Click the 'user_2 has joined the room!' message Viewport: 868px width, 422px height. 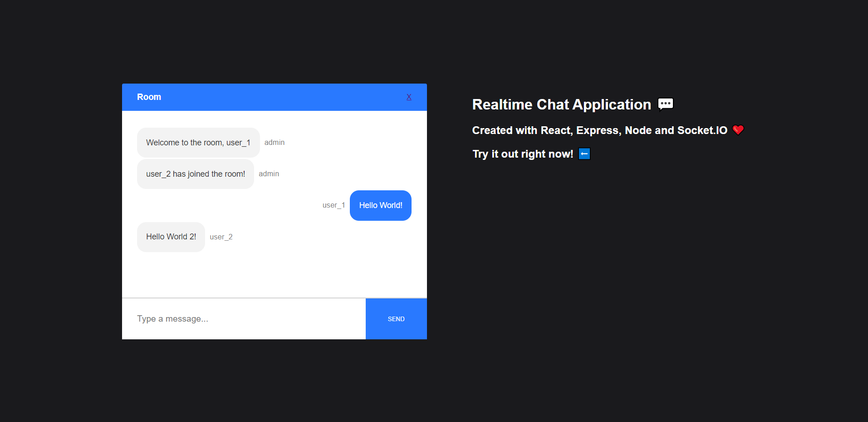coord(195,174)
